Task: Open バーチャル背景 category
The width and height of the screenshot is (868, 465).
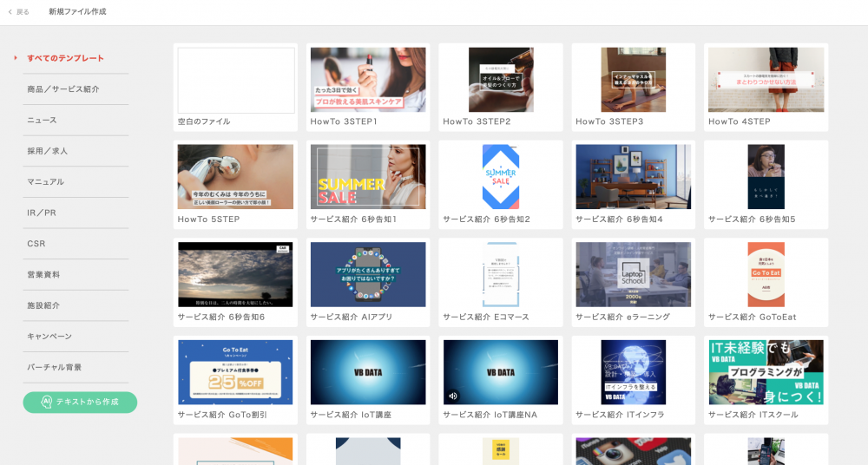Action: pos(54,367)
